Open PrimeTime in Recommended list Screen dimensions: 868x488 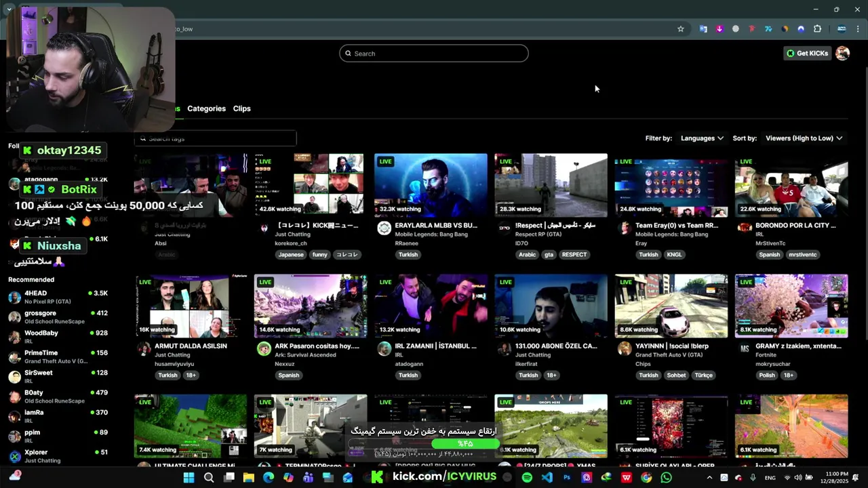click(x=58, y=357)
